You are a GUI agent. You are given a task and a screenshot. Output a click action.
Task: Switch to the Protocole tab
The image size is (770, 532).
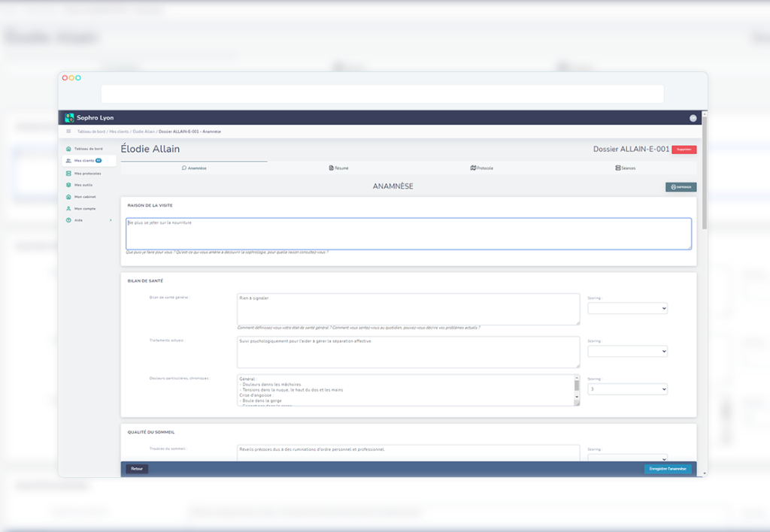pyautogui.click(x=481, y=168)
